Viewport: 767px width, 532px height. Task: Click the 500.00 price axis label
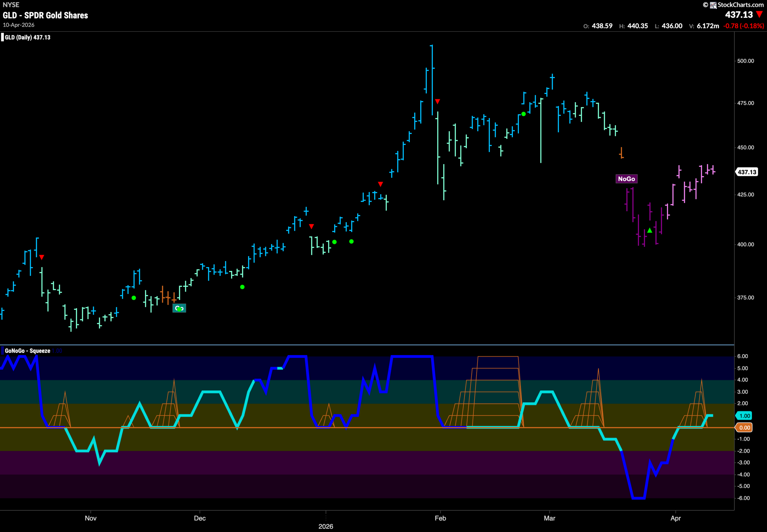click(746, 61)
